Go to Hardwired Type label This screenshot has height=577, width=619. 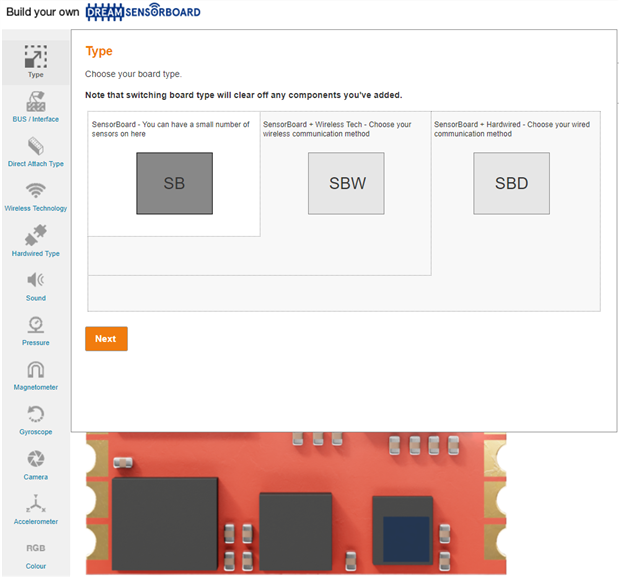click(36, 253)
